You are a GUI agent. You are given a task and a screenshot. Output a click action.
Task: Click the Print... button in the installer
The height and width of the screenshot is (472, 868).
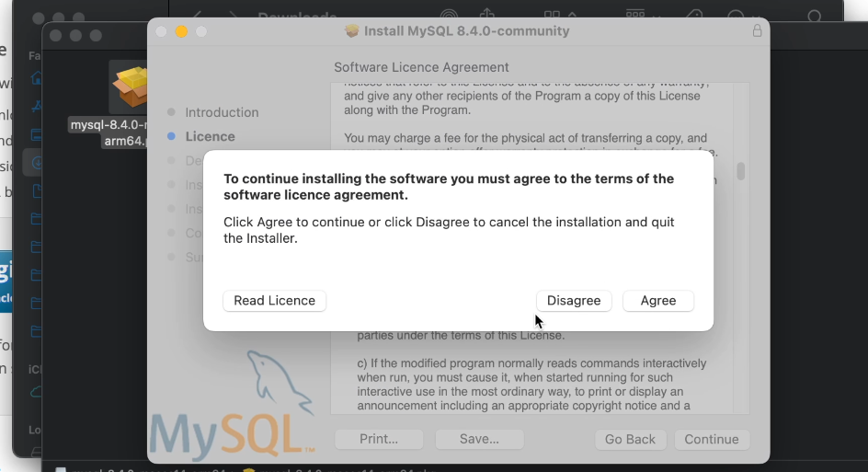[x=379, y=439]
